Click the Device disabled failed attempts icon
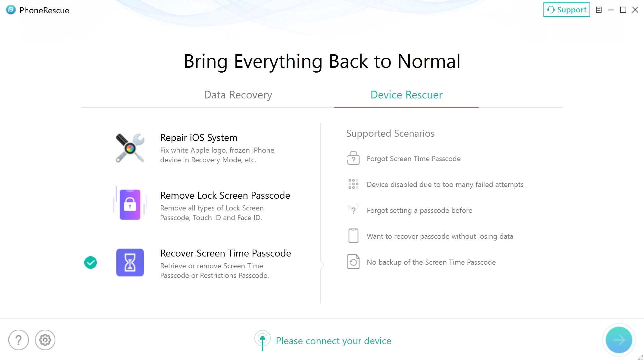Image resolution: width=644 pixels, height=361 pixels. [353, 184]
